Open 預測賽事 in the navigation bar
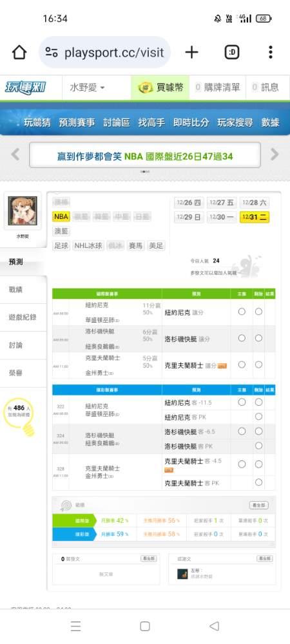 77,122
